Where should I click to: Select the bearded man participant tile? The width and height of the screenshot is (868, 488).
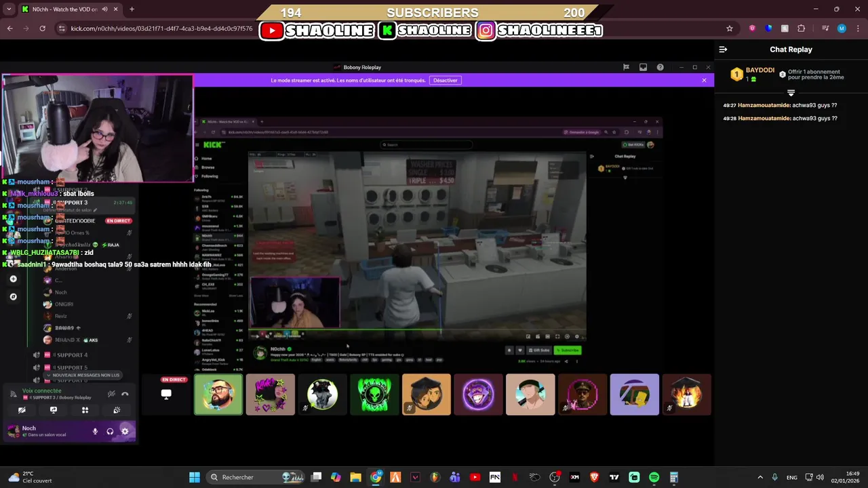[218, 394]
